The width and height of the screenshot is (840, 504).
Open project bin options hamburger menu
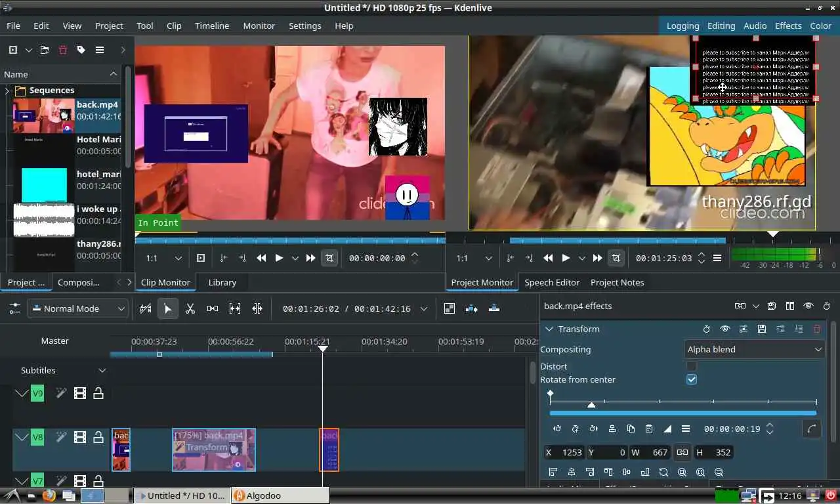pyautogui.click(x=100, y=50)
